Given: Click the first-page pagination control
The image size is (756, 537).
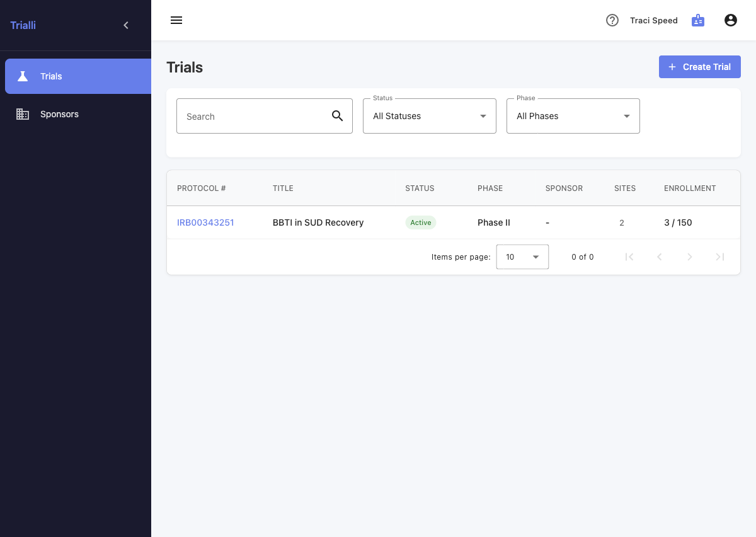Looking at the screenshot, I should pyautogui.click(x=629, y=257).
